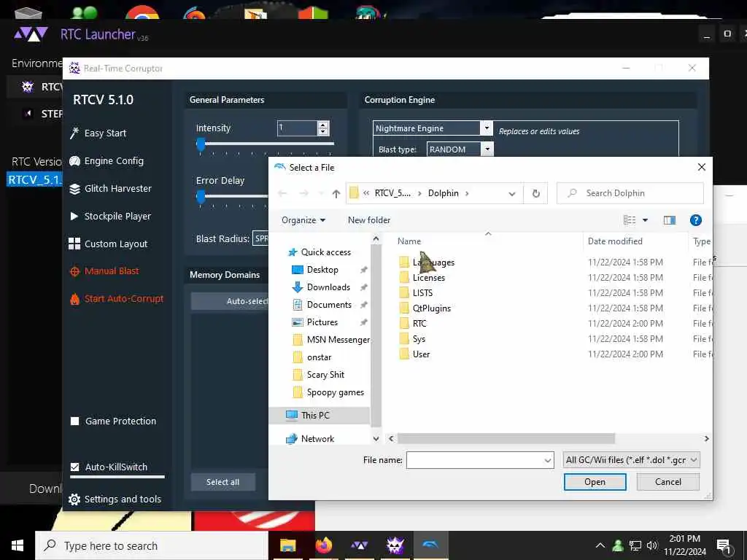
Task: Click Open in file dialog
Action: pos(595,482)
